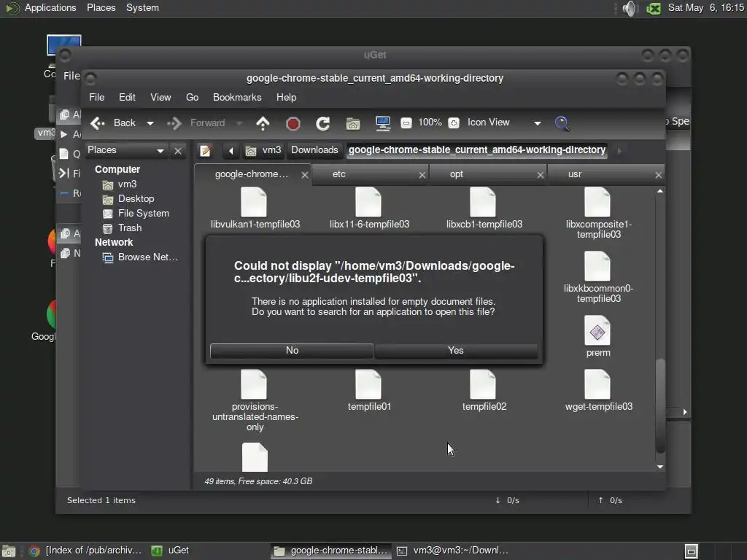The width and height of the screenshot is (747, 560).
Task: Open the Computer toolbar icon
Action: tap(383, 123)
